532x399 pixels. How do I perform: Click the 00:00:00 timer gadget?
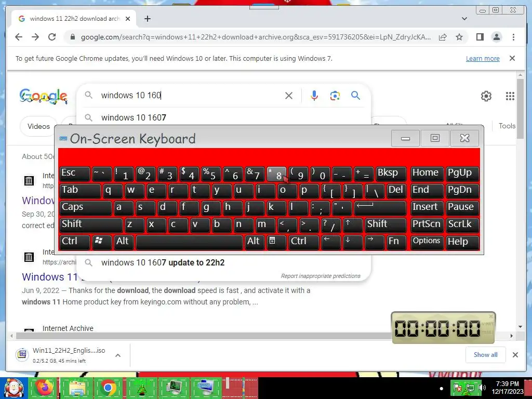tap(443, 328)
